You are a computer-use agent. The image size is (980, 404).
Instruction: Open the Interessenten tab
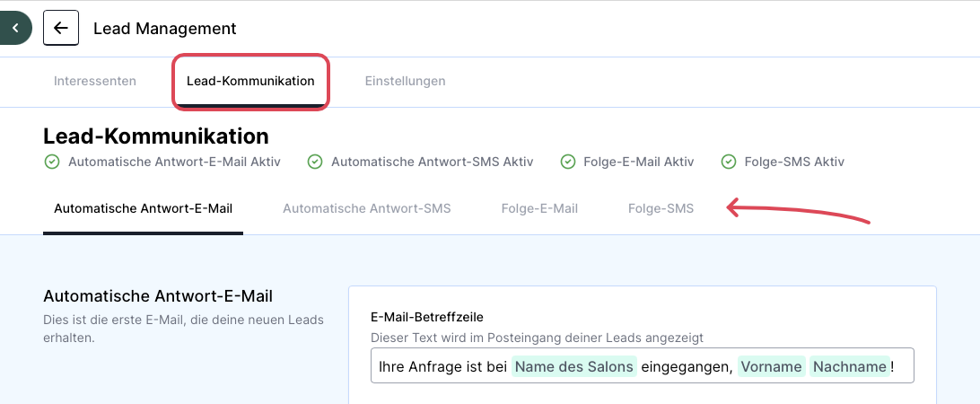click(x=95, y=82)
